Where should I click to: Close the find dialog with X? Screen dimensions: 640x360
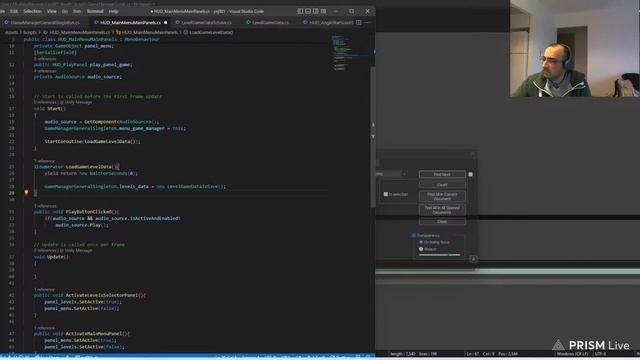tap(473, 154)
